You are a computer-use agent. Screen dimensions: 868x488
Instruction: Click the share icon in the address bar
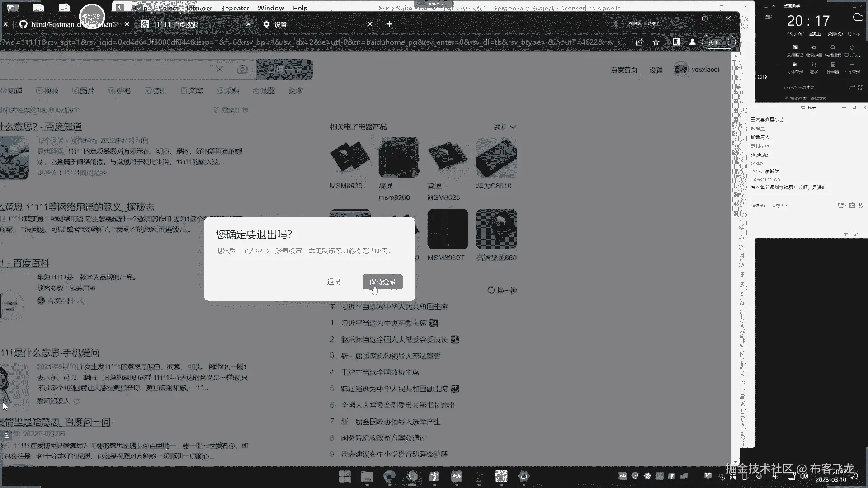click(639, 42)
